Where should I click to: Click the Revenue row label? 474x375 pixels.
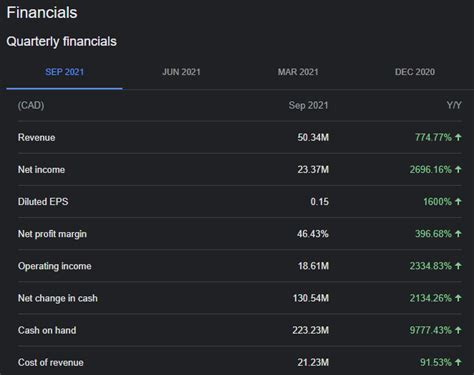[x=37, y=137]
